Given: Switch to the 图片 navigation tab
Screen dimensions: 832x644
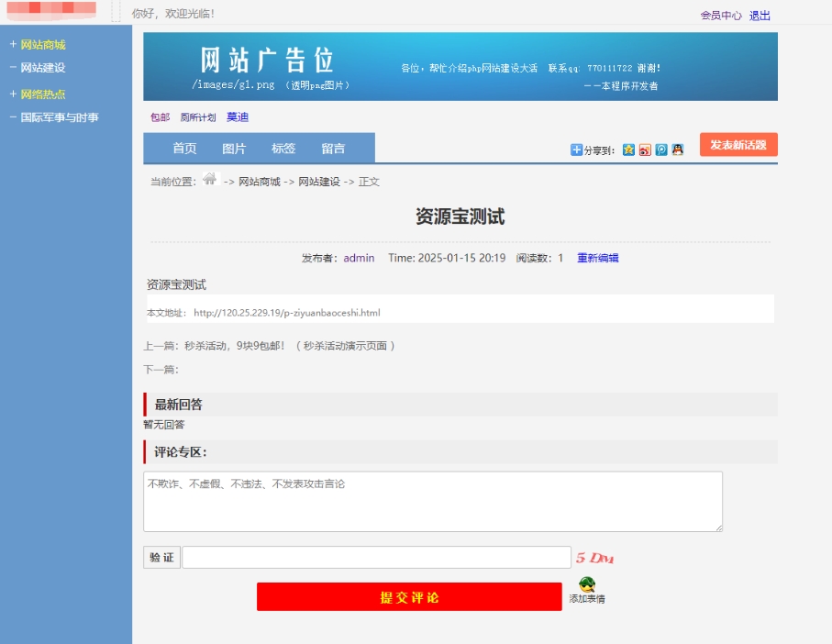Looking at the screenshot, I should pyautogui.click(x=234, y=149).
